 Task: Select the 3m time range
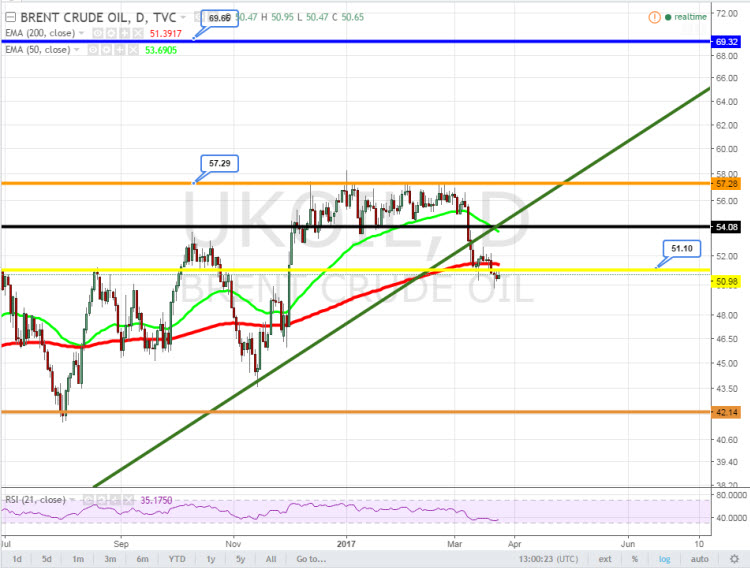110,559
